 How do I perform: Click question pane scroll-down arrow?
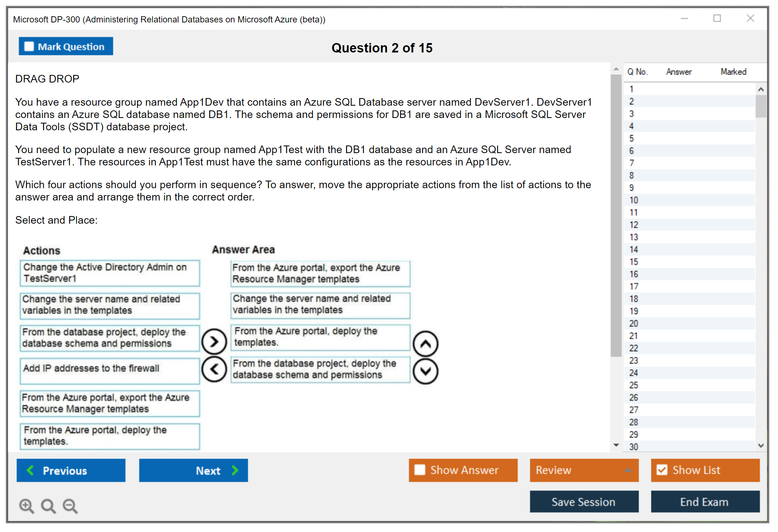(x=616, y=445)
